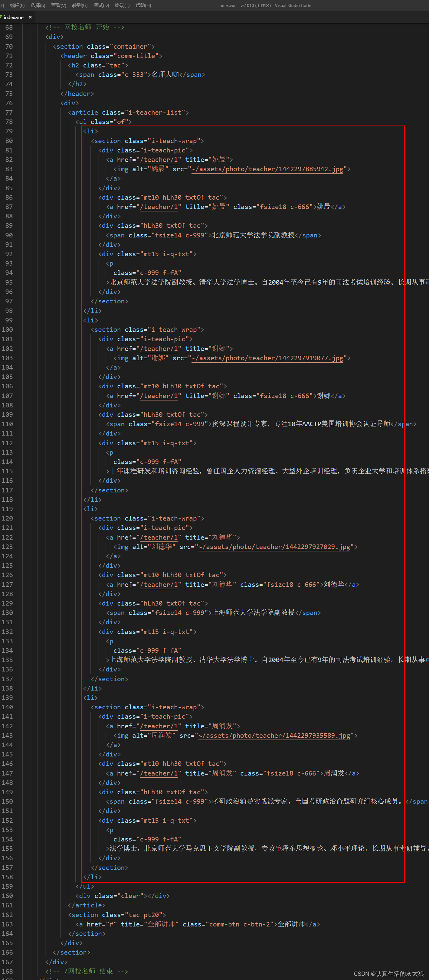Screen dimensions: 429x980
Task: Click anchor text '周润发' ending line 147
Action: point(334,773)
